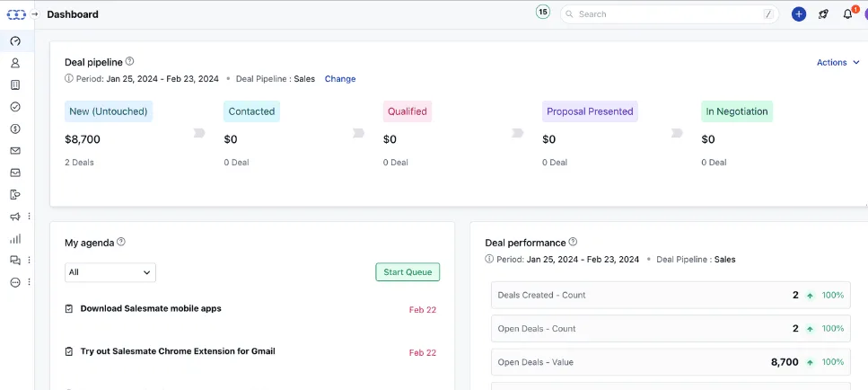Click the blue plus quick-add button
Screen dimensions: 868x390
(799, 14)
